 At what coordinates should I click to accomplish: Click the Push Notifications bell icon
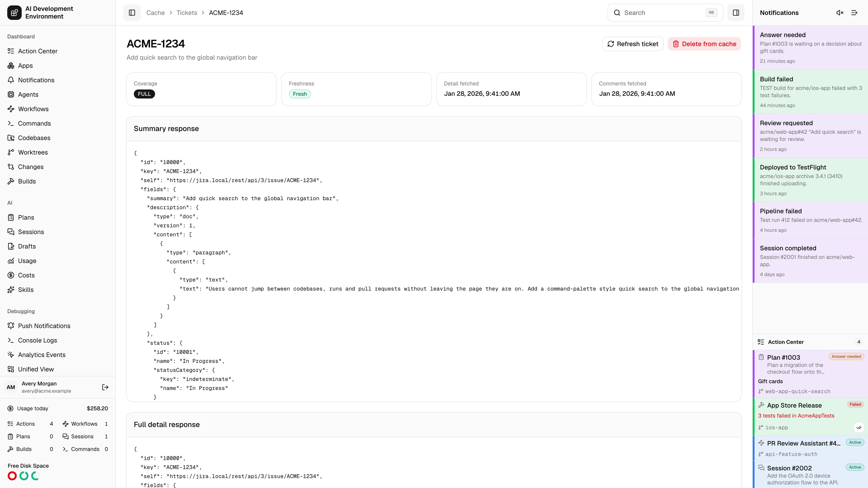click(11, 326)
